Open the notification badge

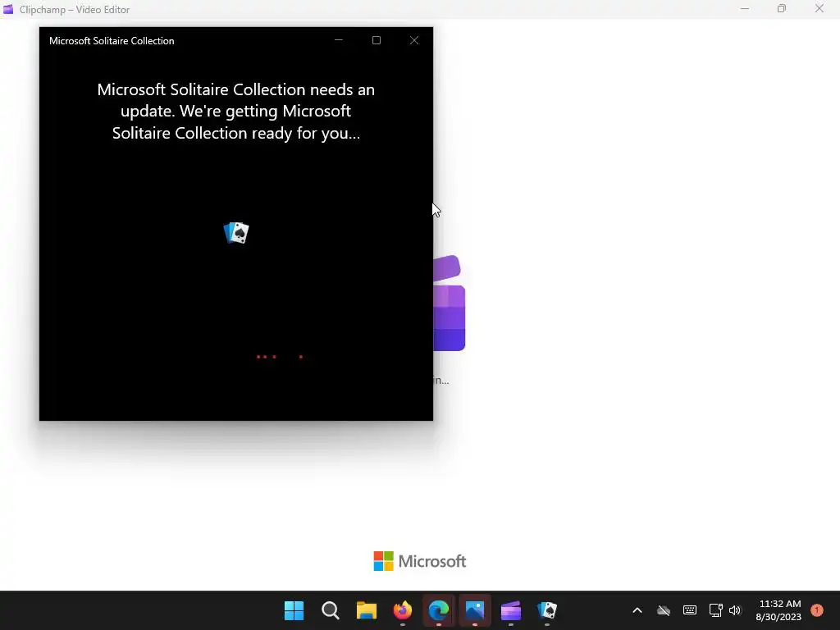point(816,610)
